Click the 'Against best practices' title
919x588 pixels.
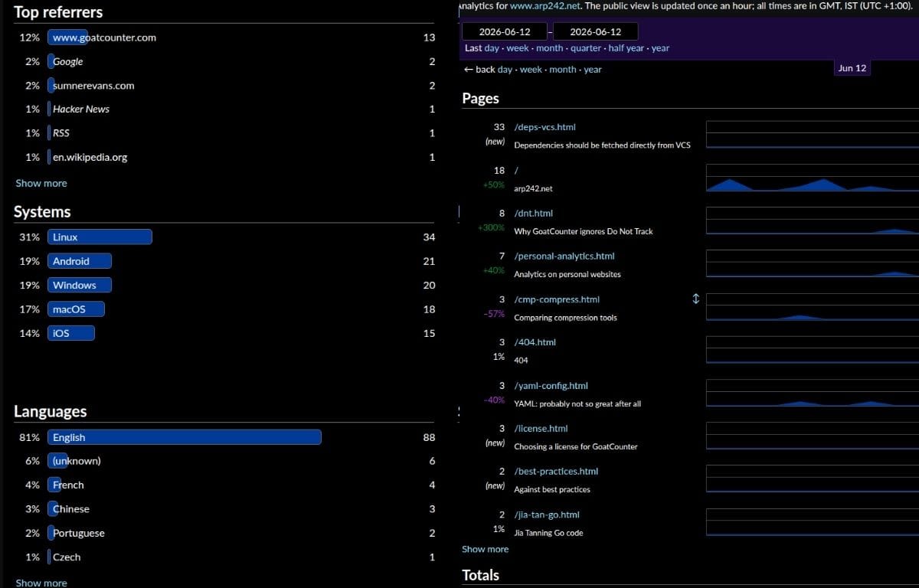tap(552, 489)
